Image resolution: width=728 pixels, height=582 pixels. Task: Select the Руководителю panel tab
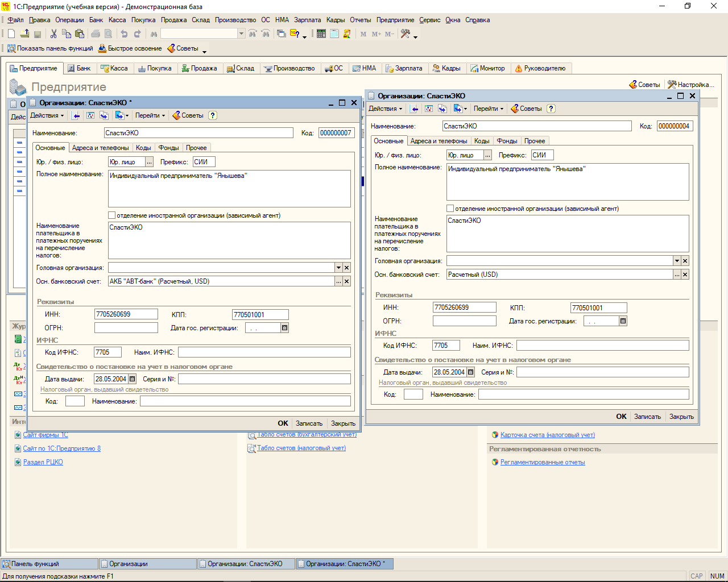[x=540, y=68]
